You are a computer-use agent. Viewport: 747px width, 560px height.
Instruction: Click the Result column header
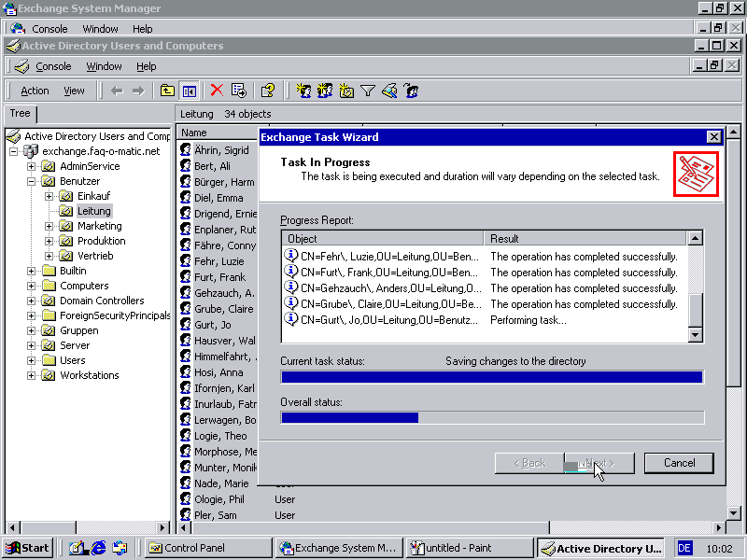585,238
